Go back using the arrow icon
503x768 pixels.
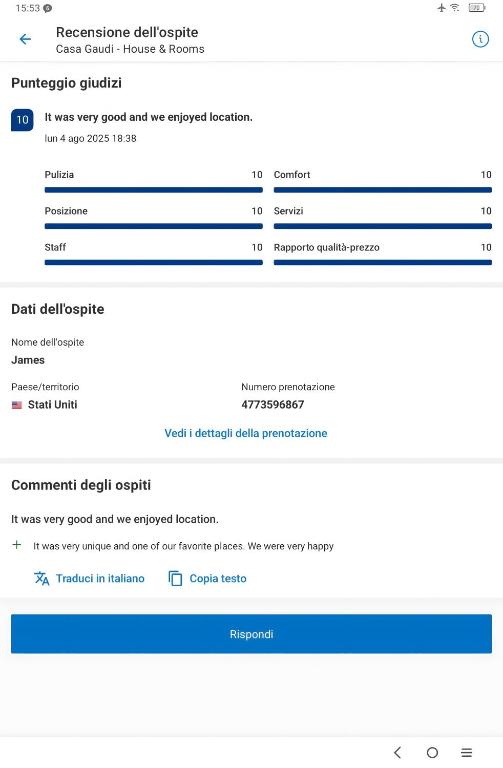(25, 39)
